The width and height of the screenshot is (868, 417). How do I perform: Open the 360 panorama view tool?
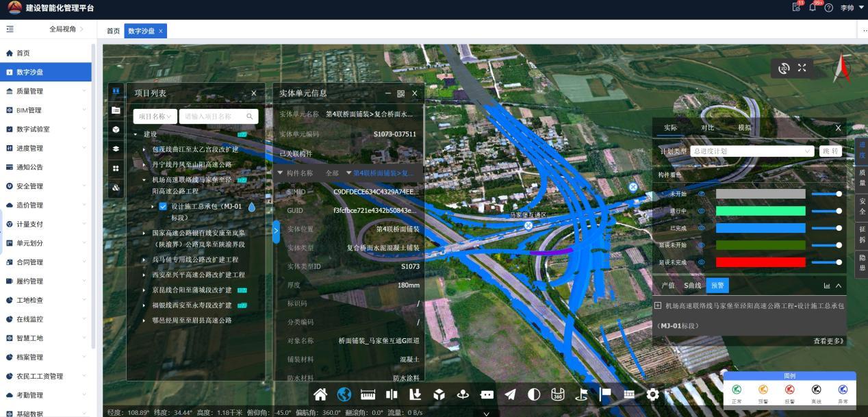coord(558,394)
